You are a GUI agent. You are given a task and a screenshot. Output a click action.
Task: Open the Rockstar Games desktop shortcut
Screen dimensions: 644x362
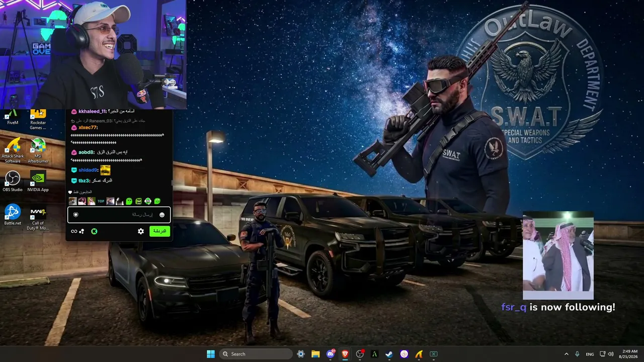pyautogui.click(x=38, y=119)
